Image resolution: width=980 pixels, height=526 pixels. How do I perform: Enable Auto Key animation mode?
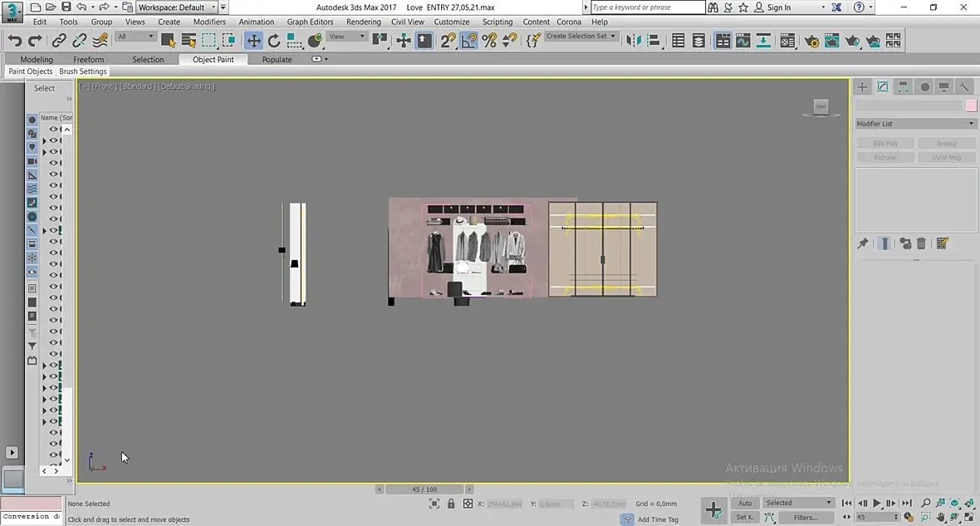click(x=745, y=503)
